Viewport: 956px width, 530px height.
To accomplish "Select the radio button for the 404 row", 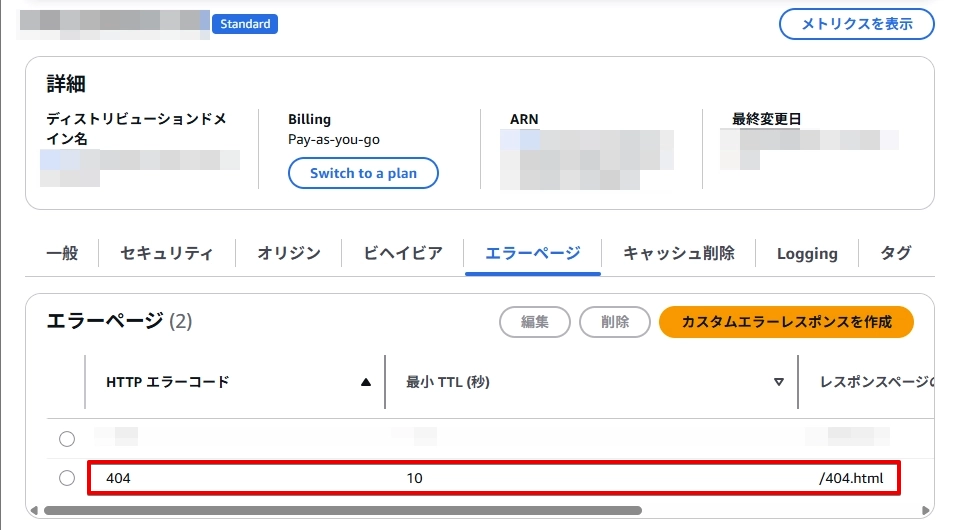I will (x=67, y=478).
